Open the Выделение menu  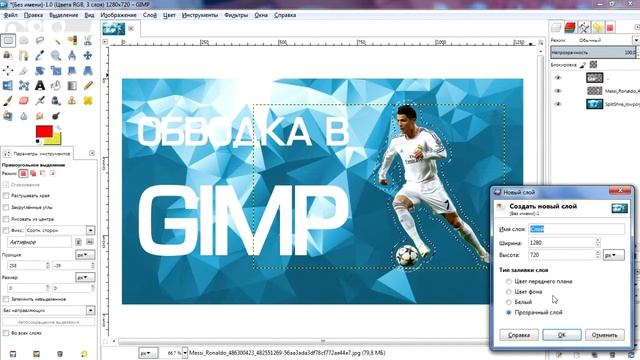pos(63,15)
